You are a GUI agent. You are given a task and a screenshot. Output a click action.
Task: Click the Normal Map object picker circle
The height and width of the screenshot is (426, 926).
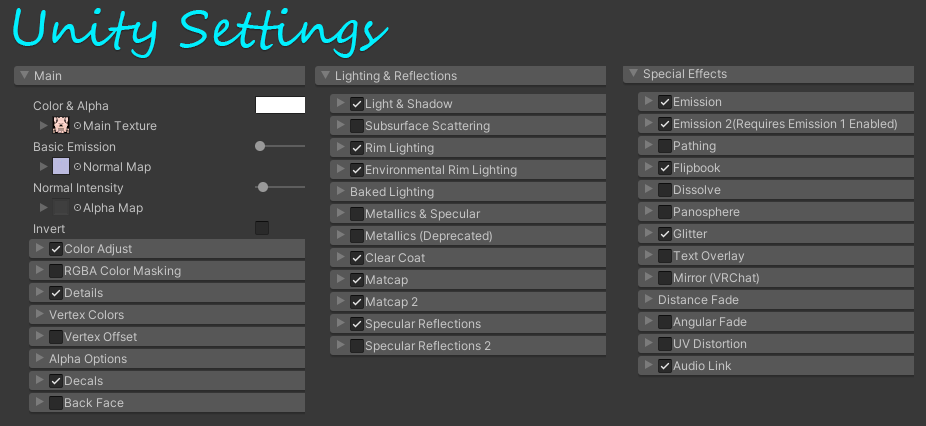coord(77,167)
